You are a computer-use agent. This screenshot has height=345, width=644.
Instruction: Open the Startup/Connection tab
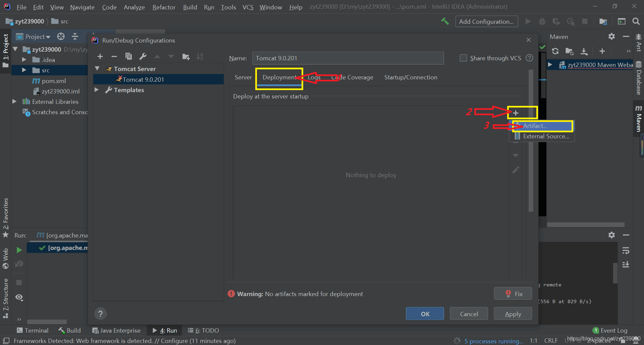click(x=411, y=77)
